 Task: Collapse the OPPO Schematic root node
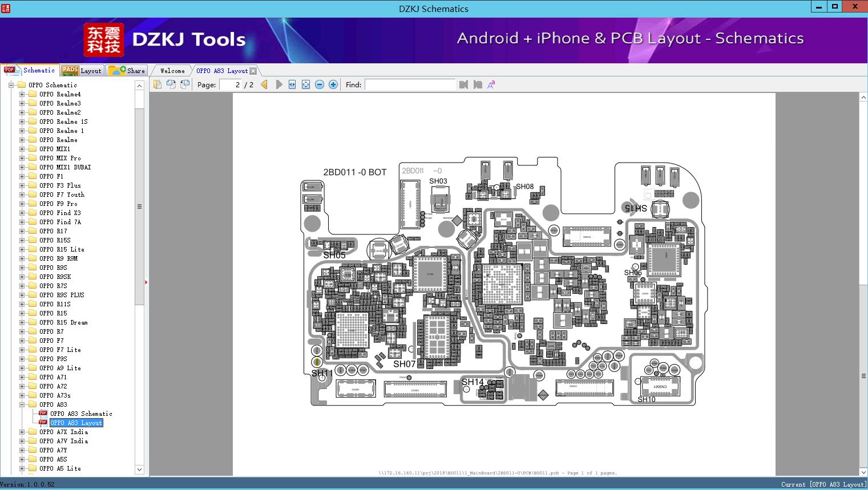coord(11,85)
